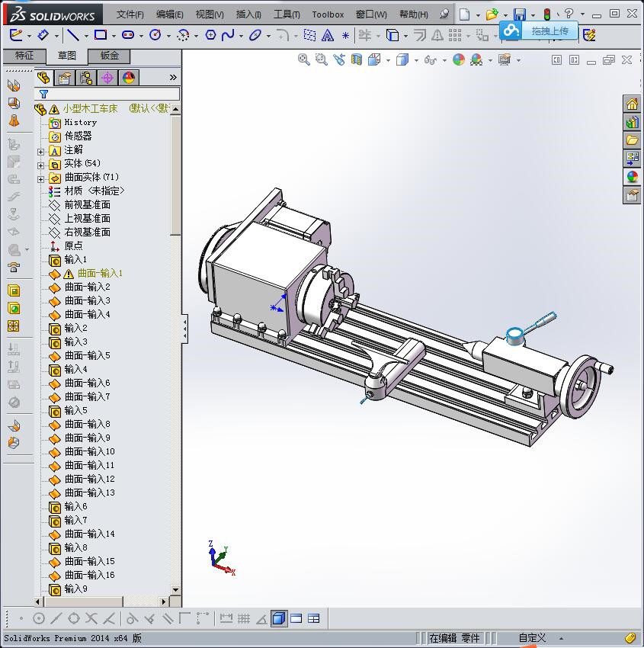
Task: Select the Sketch tool icon
Action: [16, 35]
